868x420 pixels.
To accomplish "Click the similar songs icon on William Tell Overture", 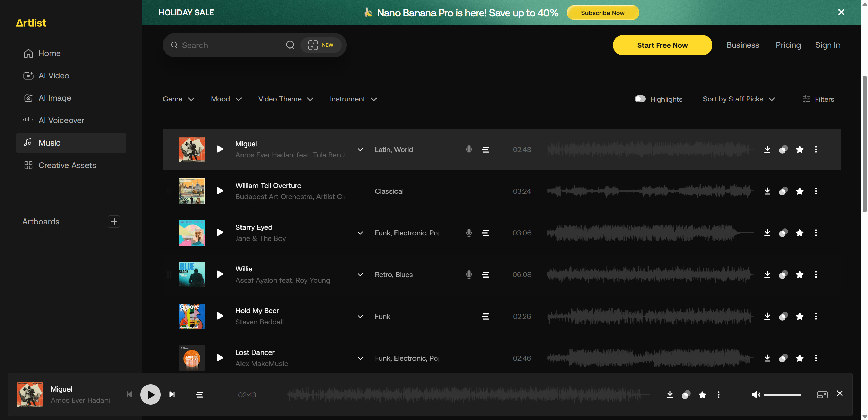I will tap(783, 191).
